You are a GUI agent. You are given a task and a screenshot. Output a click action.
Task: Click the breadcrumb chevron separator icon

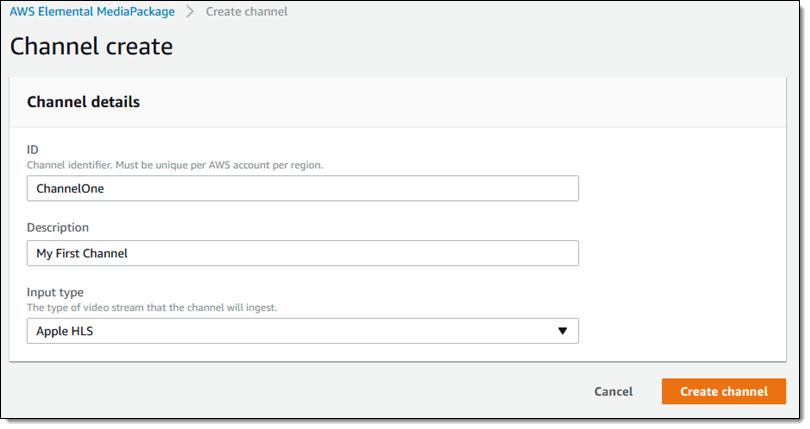[190, 11]
